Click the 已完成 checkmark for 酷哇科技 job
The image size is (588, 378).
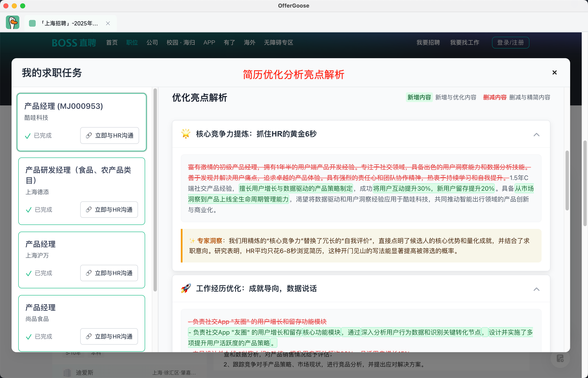coord(28,136)
